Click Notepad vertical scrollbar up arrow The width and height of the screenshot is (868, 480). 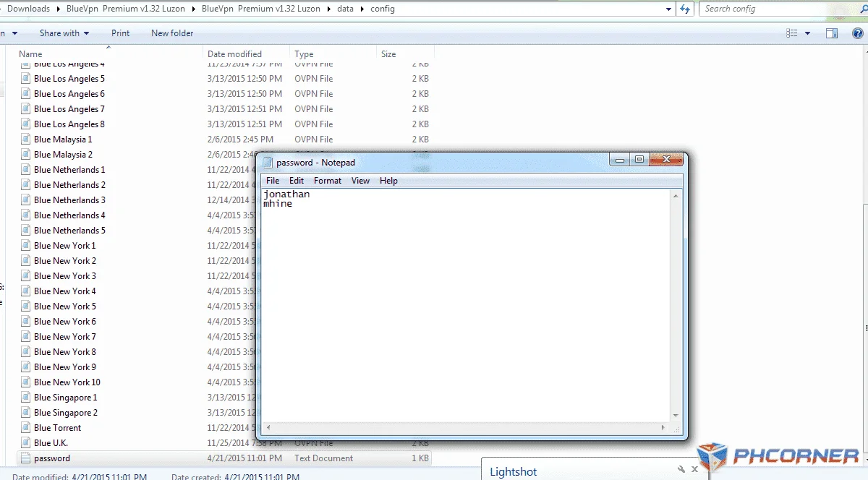point(677,195)
